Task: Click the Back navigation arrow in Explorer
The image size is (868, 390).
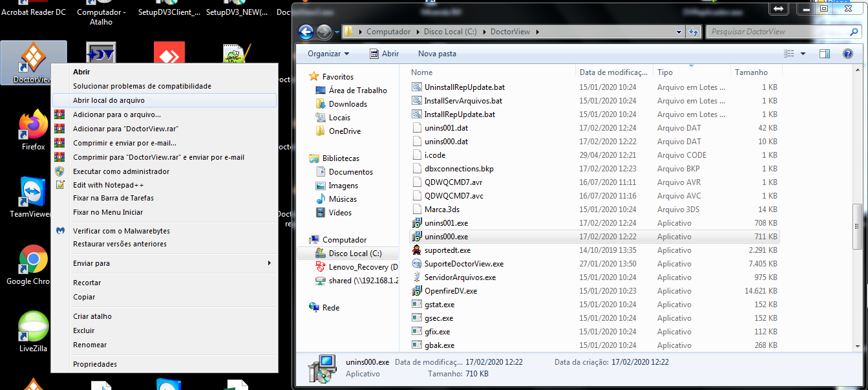Action: (x=306, y=32)
